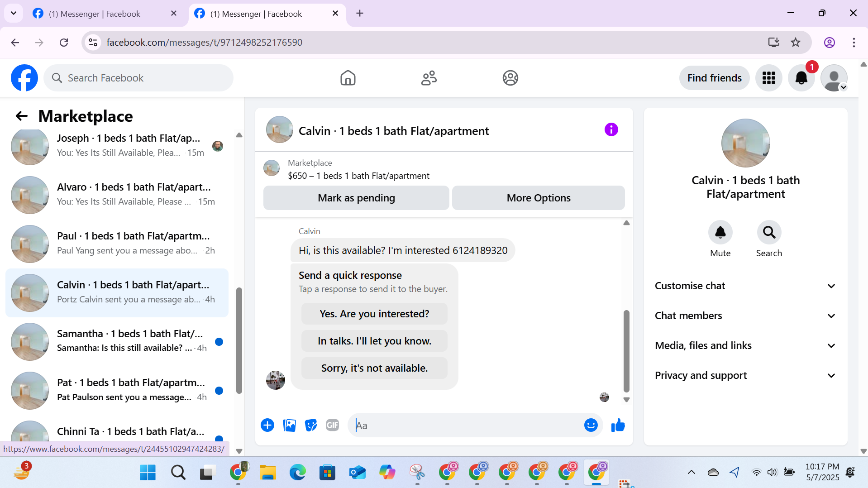Screen dimensions: 868x488
Task: Click the back arrow next to Marketplace
Action: pyautogui.click(x=22, y=116)
